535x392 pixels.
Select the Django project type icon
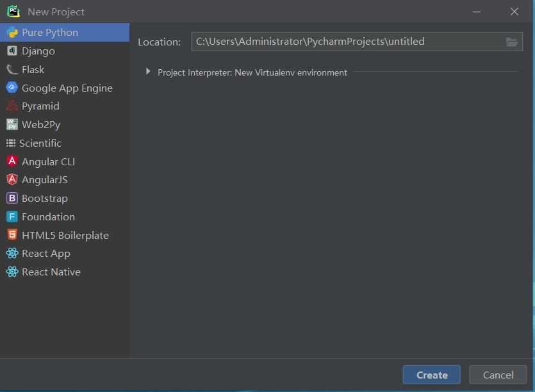point(12,51)
